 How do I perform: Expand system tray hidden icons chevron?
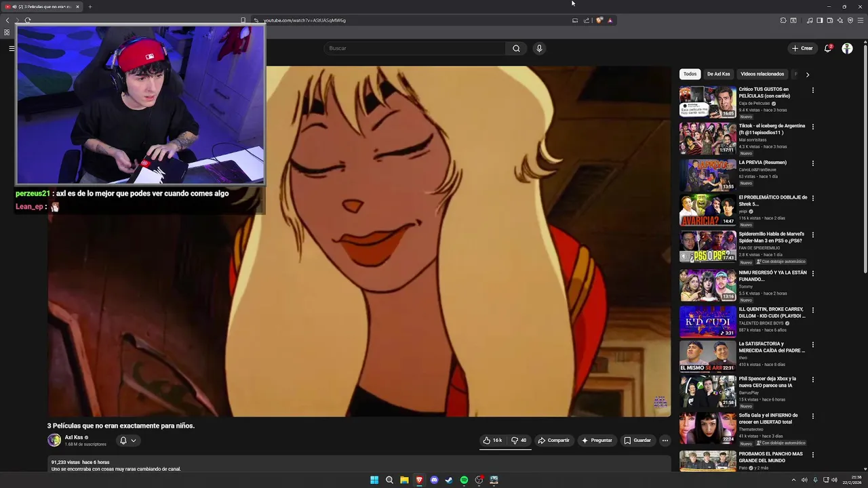793,480
